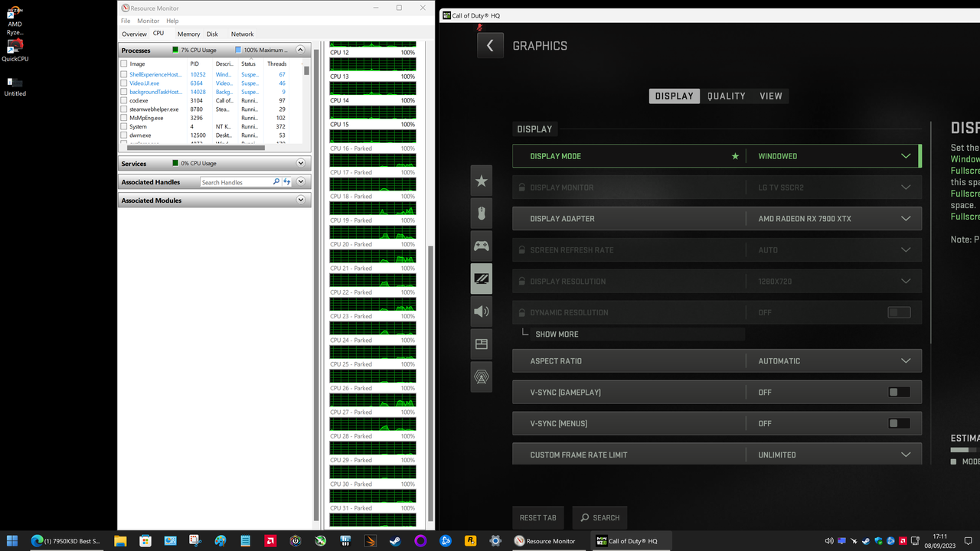Tick the checkbox for cod.exe process
980x551 pixels.
124,100
